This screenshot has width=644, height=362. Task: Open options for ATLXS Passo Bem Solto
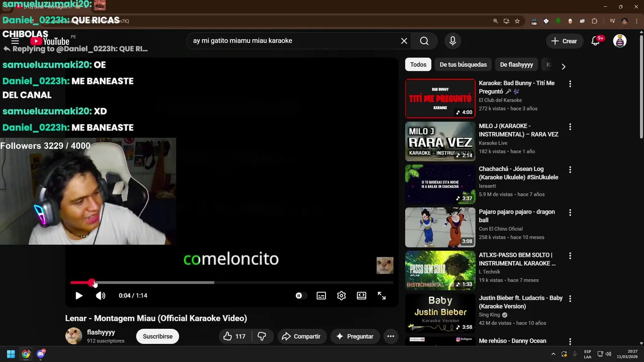point(570,256)
